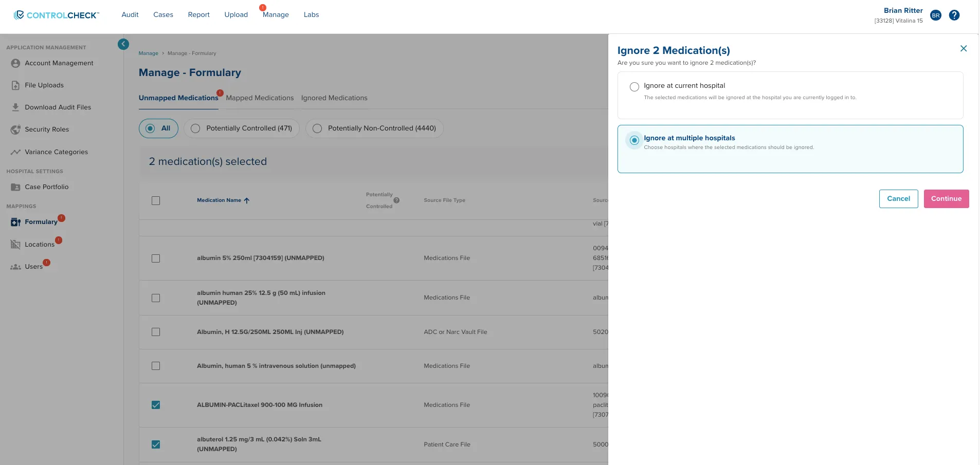Uncheck the ALBUMIN-PACLitaxel 900-100 MG row

156,405
